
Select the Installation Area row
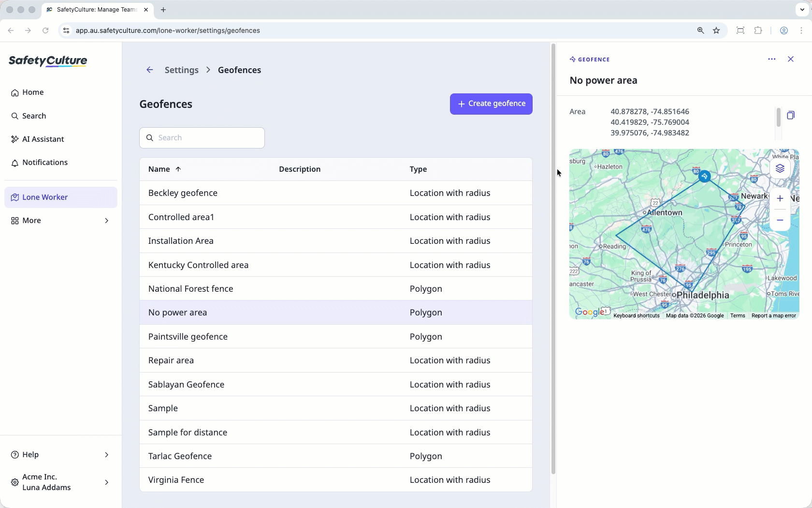pos(336,241)
